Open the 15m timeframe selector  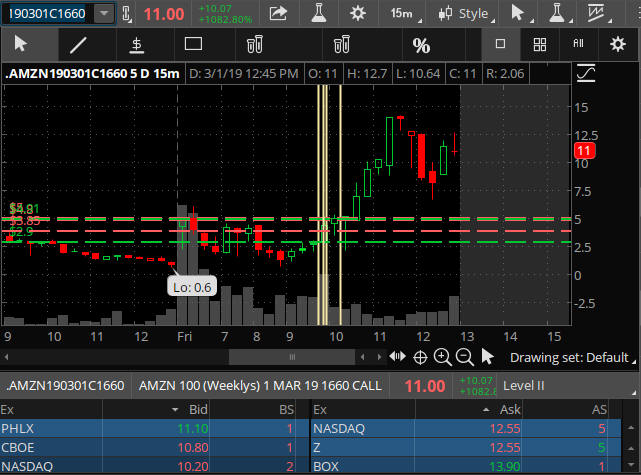[x=404, y=13]
